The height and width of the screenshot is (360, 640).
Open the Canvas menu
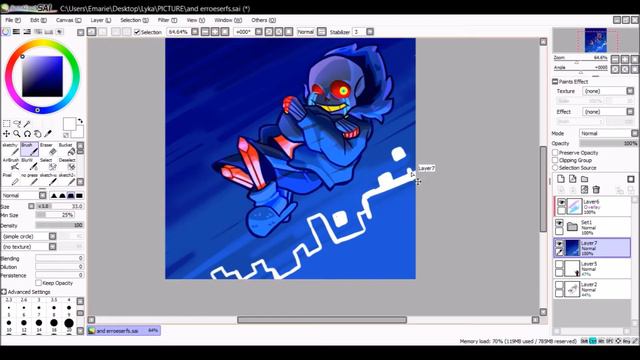pyautogui.click(x=68, y=20)
